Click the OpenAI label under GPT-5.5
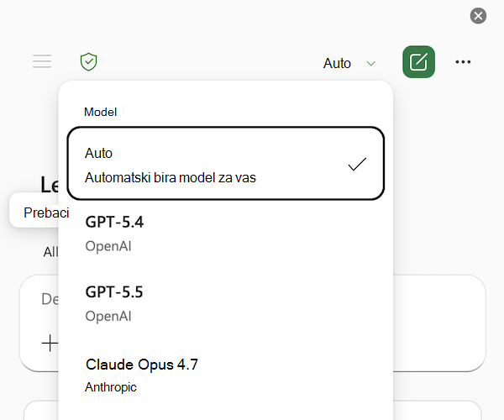 tap(108, 316)
